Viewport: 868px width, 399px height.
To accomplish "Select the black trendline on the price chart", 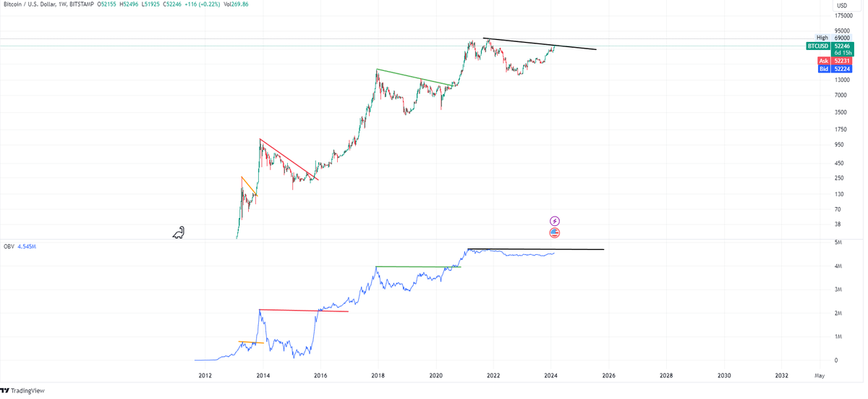I will (540, 43).
